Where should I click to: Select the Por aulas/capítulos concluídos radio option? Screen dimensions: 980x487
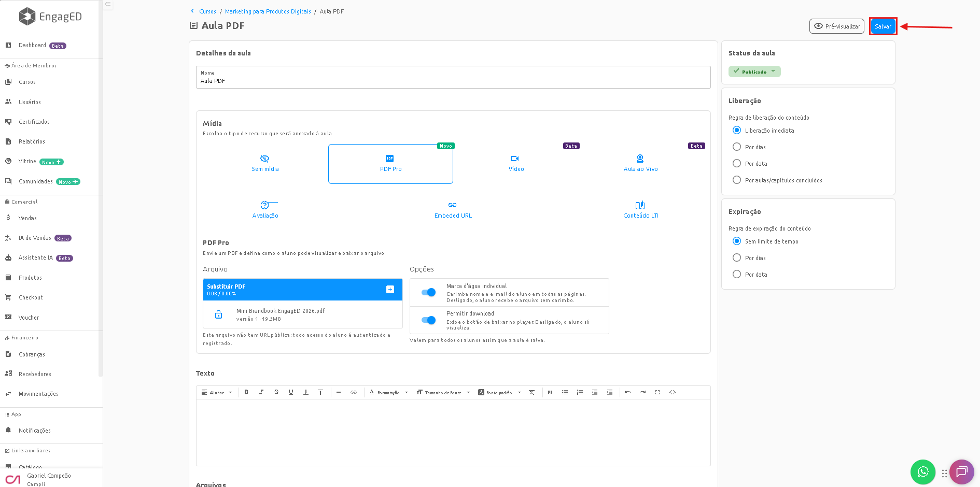click(737, 180)
